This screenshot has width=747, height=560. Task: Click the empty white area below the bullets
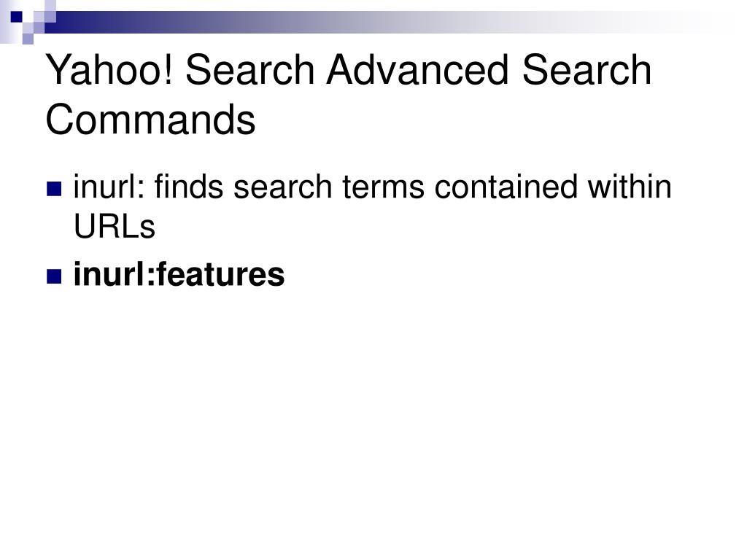click(373, 419)
